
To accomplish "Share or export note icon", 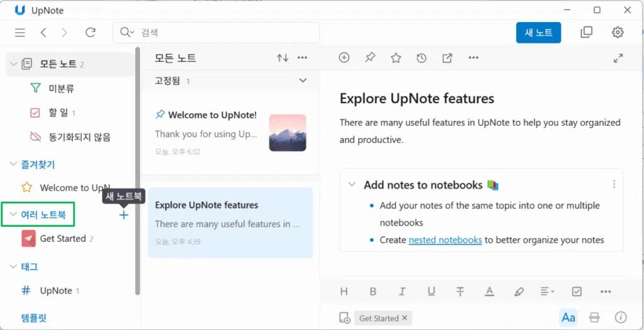I will (x=447, y=58).
